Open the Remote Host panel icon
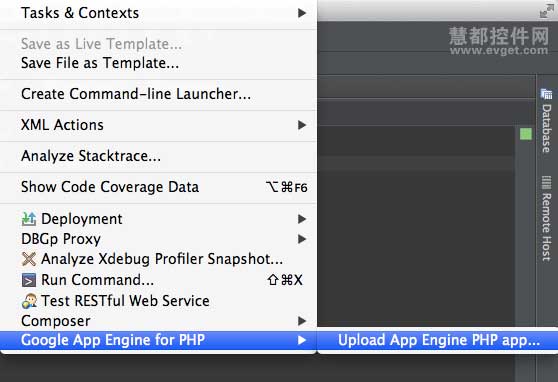This screenshot has width=558, height=382. tap(546, 183)
